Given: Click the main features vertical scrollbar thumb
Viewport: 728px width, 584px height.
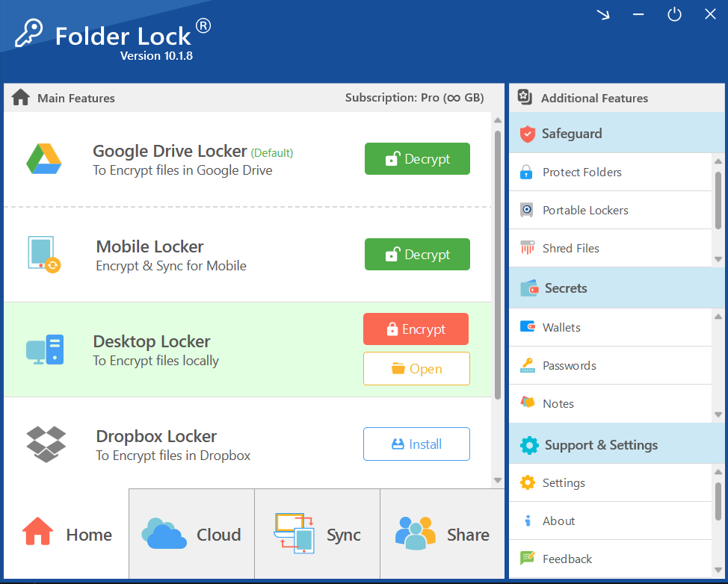Looking at the screenshot, I should [x=498, y=265].
